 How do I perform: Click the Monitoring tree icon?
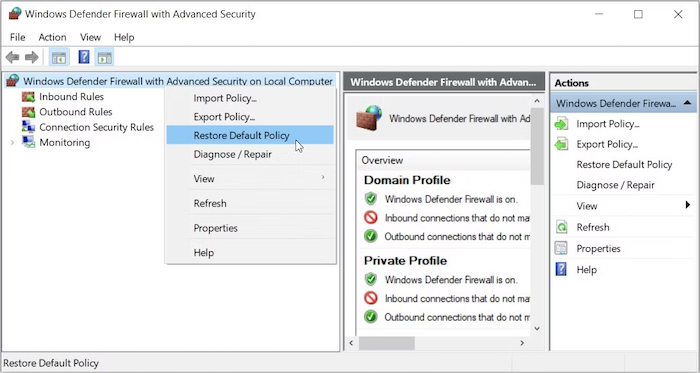[29, 142]
